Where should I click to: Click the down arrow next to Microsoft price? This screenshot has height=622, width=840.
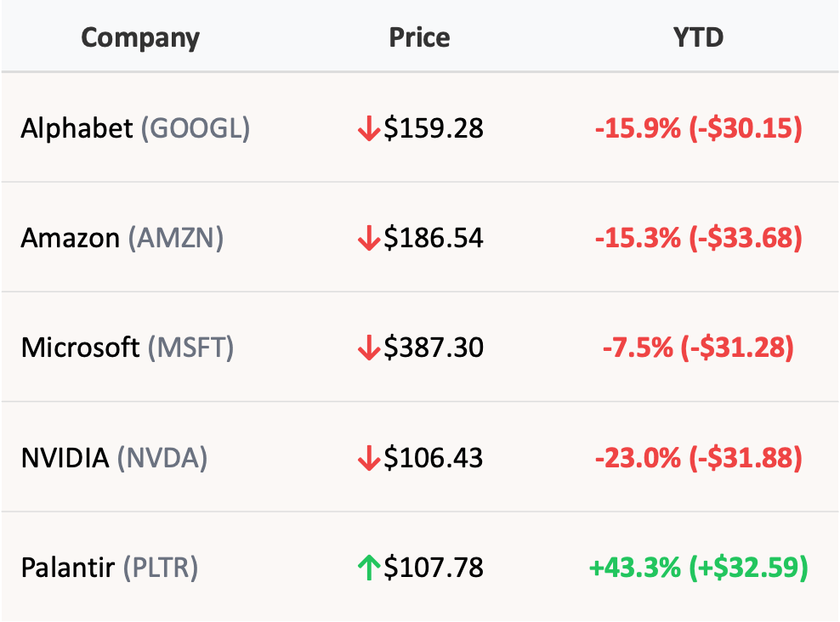pos(369,348)
